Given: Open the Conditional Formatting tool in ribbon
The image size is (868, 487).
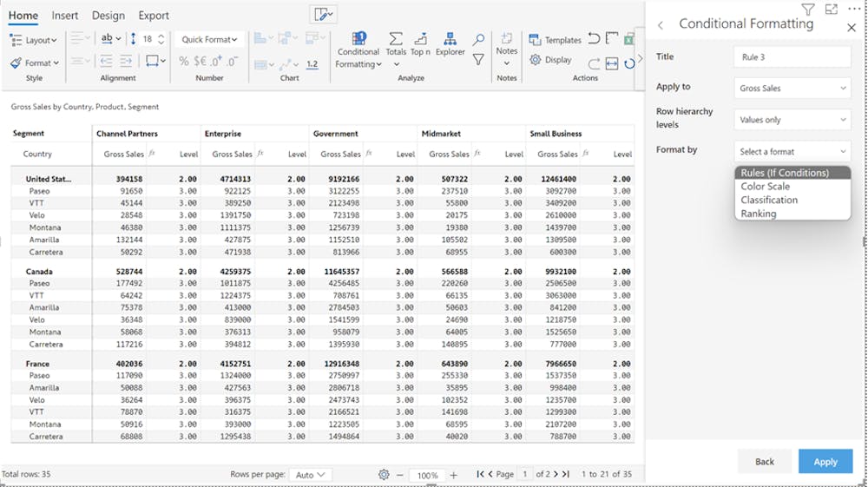Looking at the screenshot, I should [x=358, y=50].
